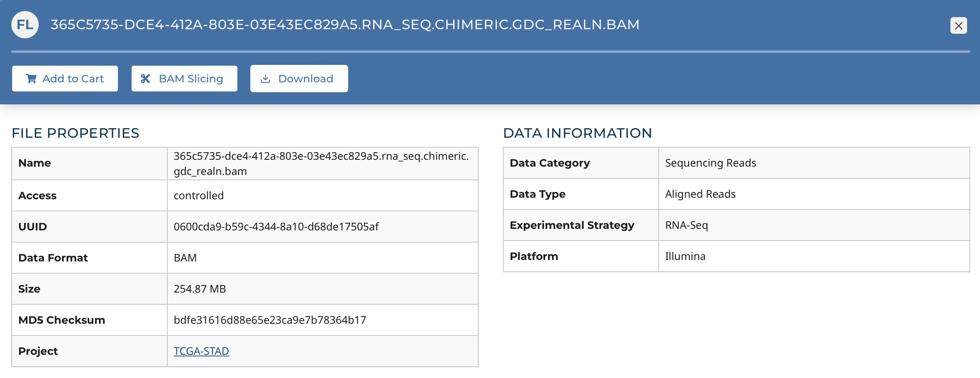Click the Sequencing Reads value
980x378 pixels.
pyautogui.click(x=710, y=163)
